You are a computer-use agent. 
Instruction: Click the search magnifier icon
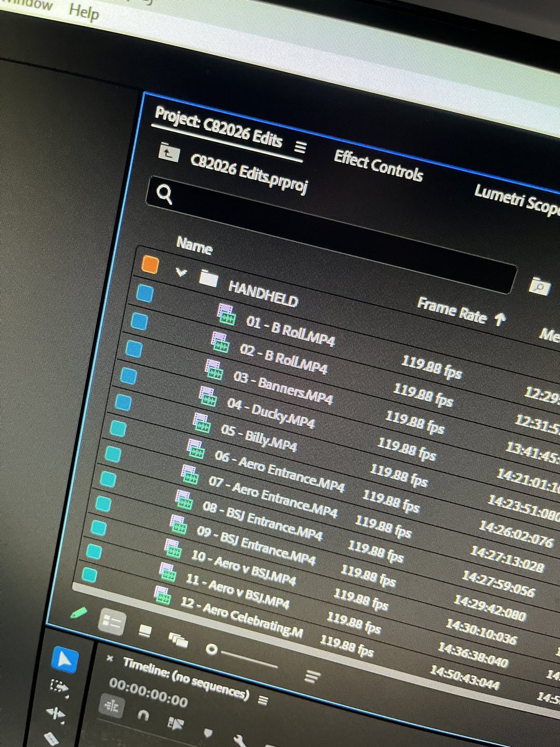165,195
